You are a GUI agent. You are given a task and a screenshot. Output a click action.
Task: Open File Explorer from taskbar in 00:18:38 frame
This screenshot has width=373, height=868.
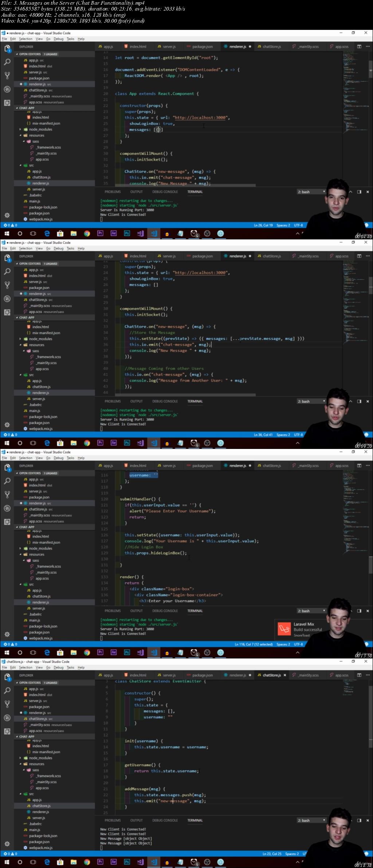(x=74, y=862)
